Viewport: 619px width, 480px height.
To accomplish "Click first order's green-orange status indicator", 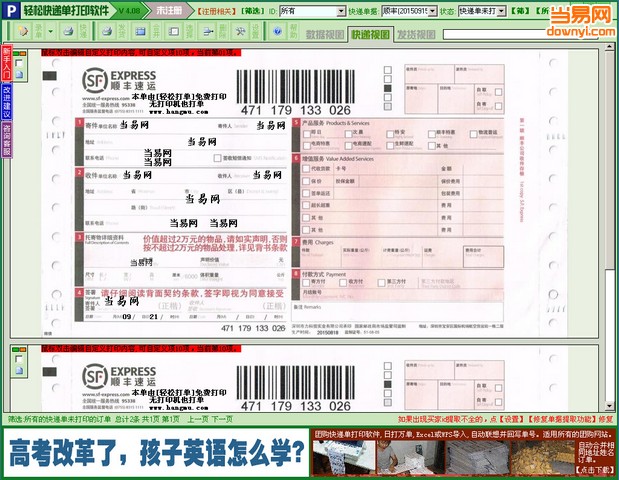I will tap(19, 53).
